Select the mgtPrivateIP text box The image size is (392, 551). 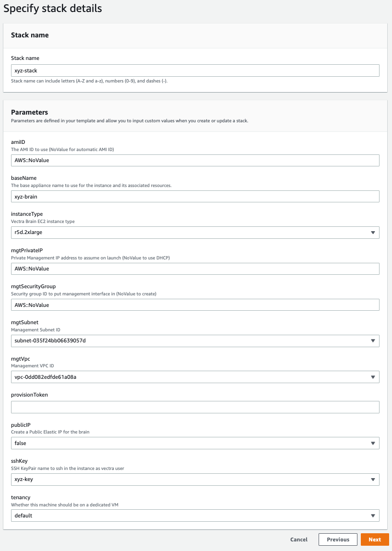195,269
